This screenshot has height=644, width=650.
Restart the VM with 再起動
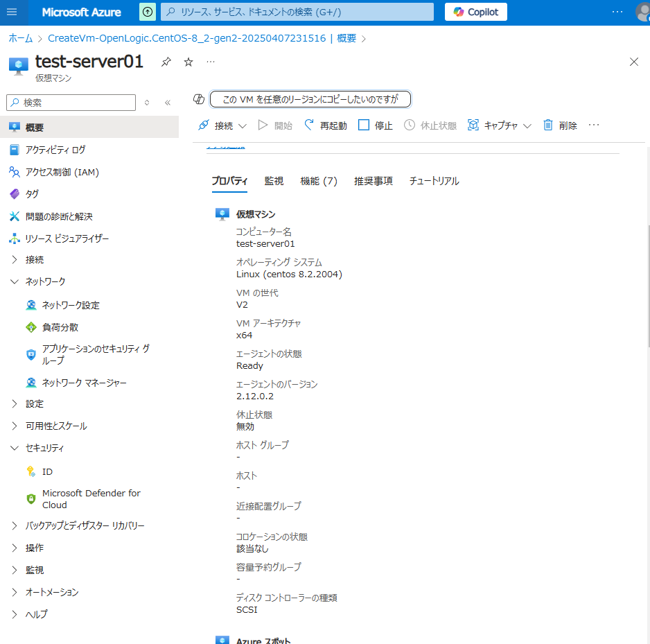click(326, 125)
